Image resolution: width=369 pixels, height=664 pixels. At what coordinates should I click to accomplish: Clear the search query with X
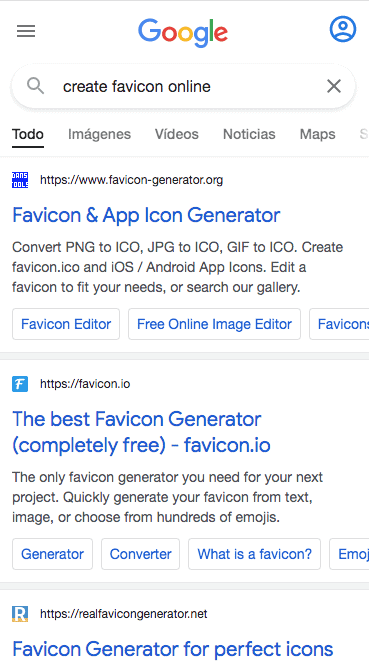tap(334, 86)
